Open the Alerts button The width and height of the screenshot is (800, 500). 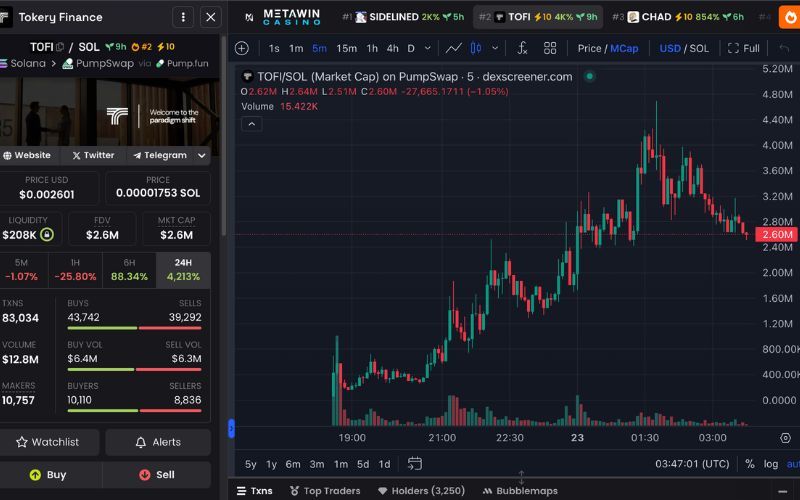pyautogui.click(x=158, y=442)
